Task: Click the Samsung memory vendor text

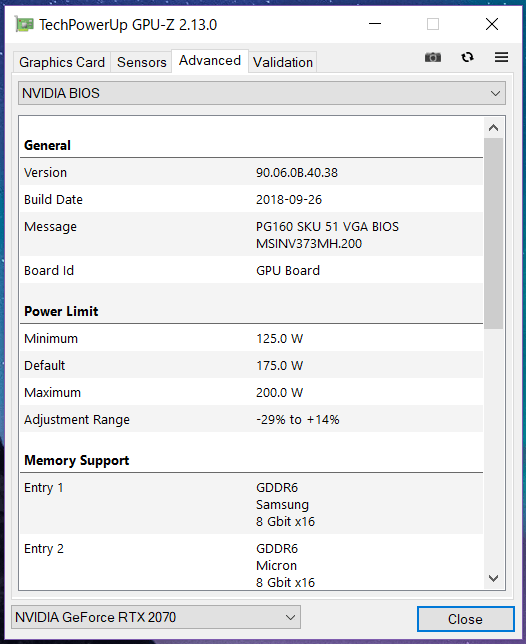Action: coord(283,505)
